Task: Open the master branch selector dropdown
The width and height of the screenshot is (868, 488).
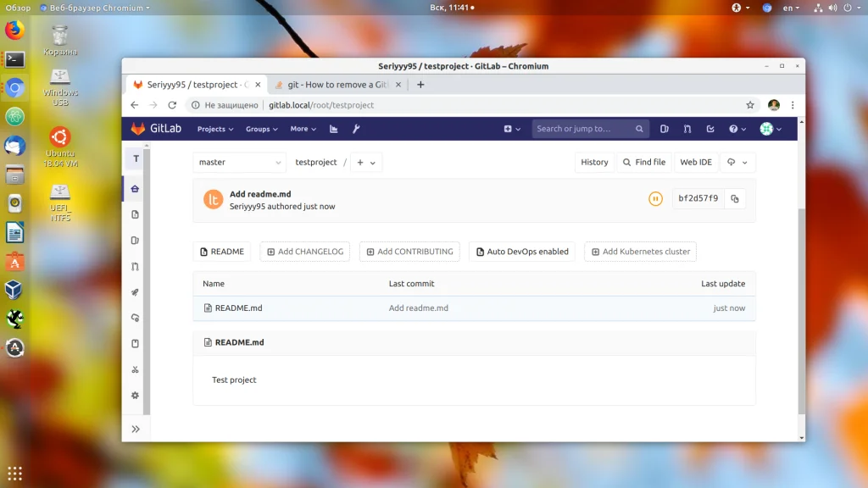Action: 239,162
